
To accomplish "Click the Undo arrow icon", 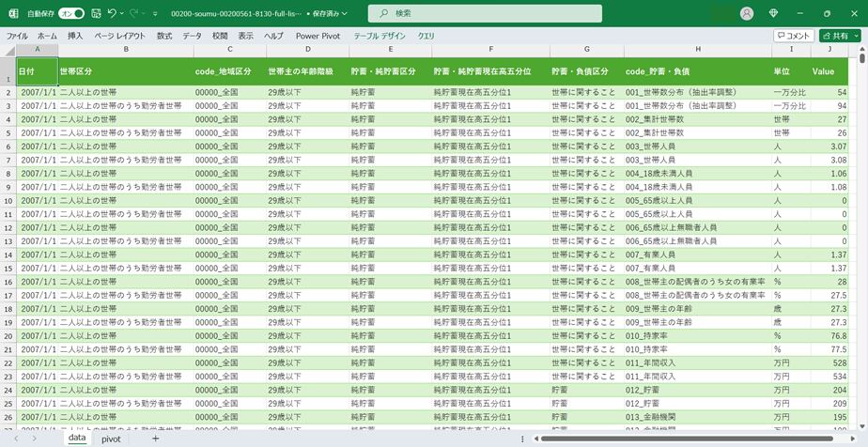I will (x=112, y=13).
